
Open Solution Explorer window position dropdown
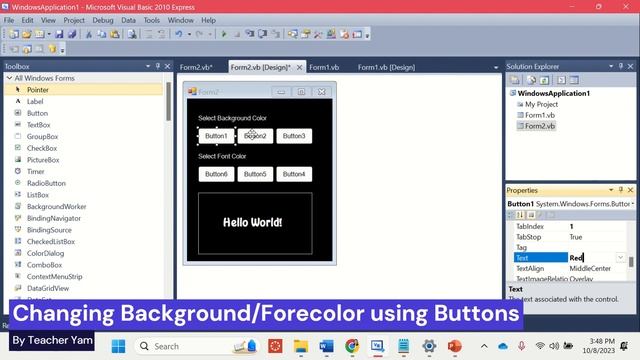(611, 66)
